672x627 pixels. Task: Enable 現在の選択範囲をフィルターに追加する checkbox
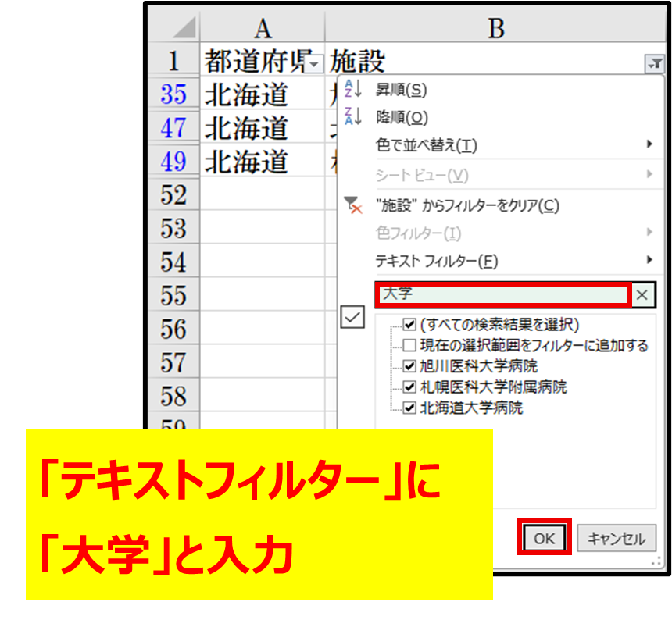click(409, 344)
